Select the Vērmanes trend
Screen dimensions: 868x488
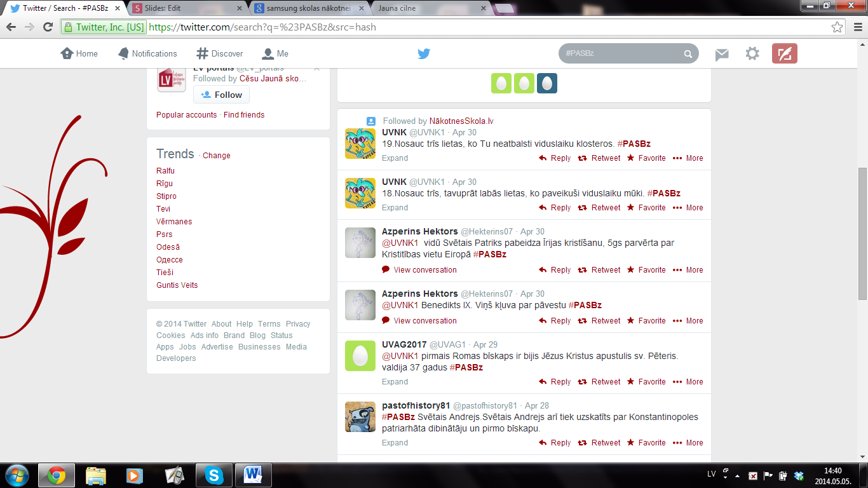[x=174, y=222]
